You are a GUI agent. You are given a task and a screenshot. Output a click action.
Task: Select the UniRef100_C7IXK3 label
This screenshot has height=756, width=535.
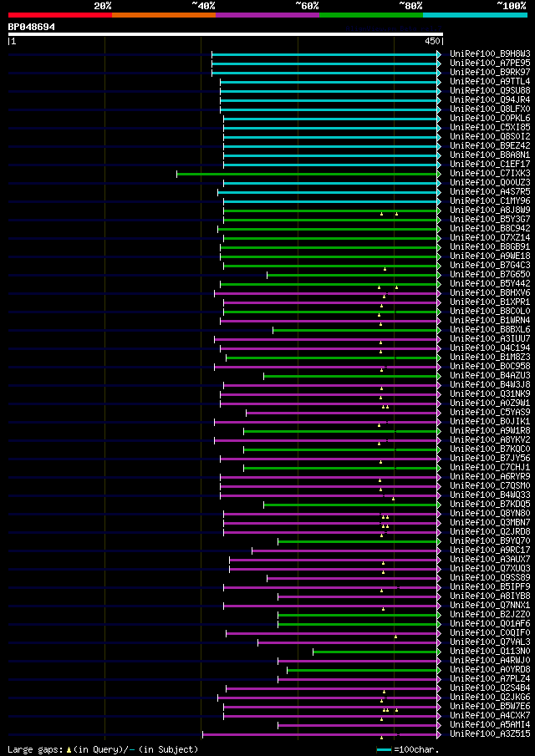(x=490, y=174)
